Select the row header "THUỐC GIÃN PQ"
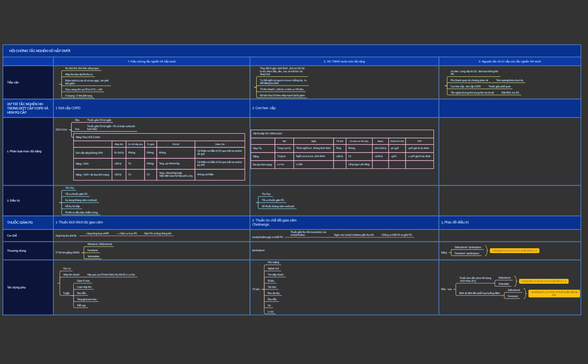The image size is (588, 364). click(x=20, y=222)
